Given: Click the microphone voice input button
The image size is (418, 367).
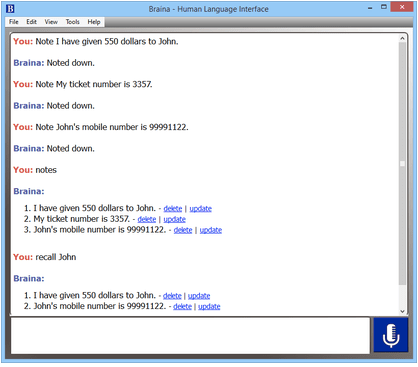Looking at the screenshot, I should click(391, 335).
